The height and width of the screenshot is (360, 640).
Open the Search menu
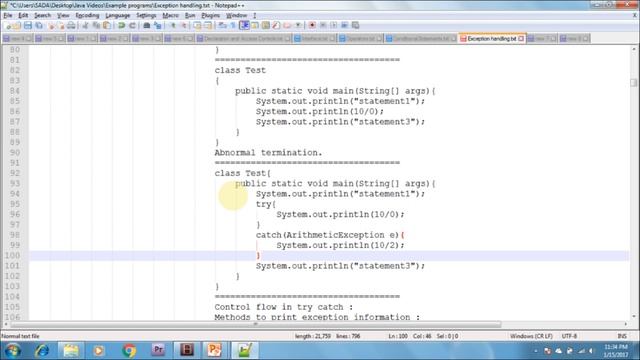pyautogui.click(x=42, y=16)
